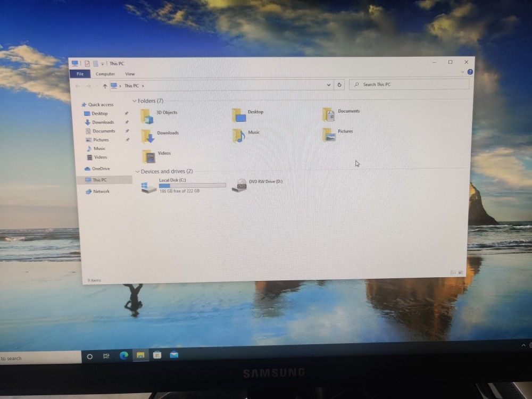Viewport: 532px width, 399px height.
Task: Collapse the Folders (7) section
Action: tap(134, 101)
